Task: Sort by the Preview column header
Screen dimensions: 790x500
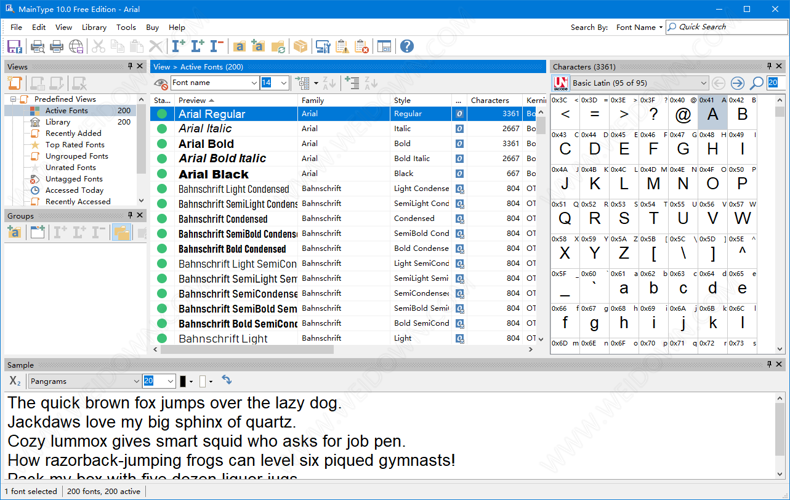Action: click(236, 100)
